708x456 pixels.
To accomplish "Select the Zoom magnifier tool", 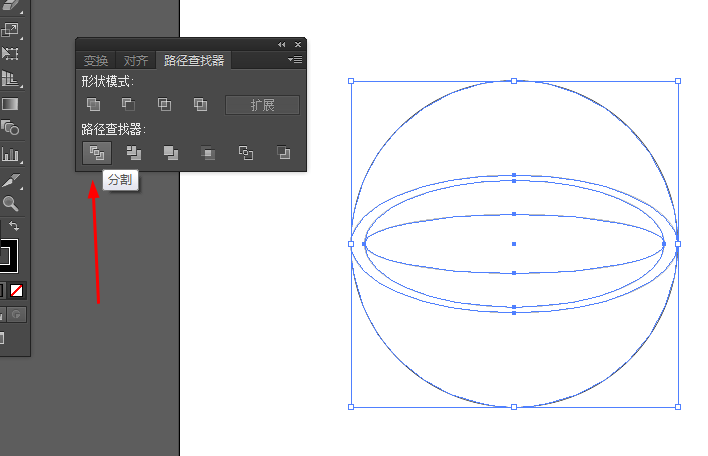I will tap(10, 204).
